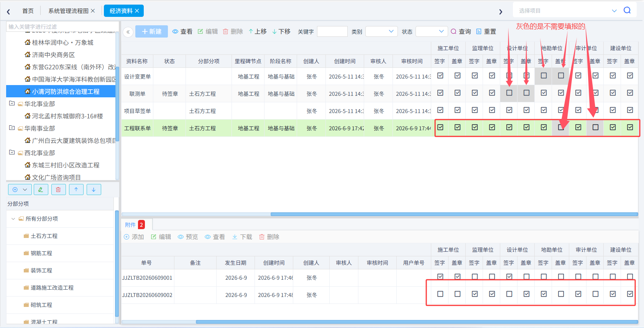The width and height of the screenshot is (644, 328).
Task: Click the 输入关键字进行过滤 filter box
Action: pyautogui.click(x=63, y=27)
